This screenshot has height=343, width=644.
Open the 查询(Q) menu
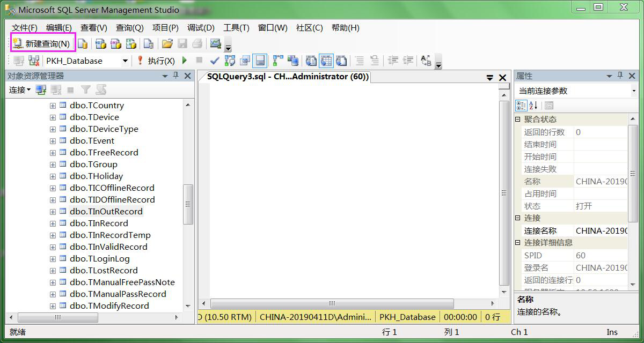coord(130,28)
